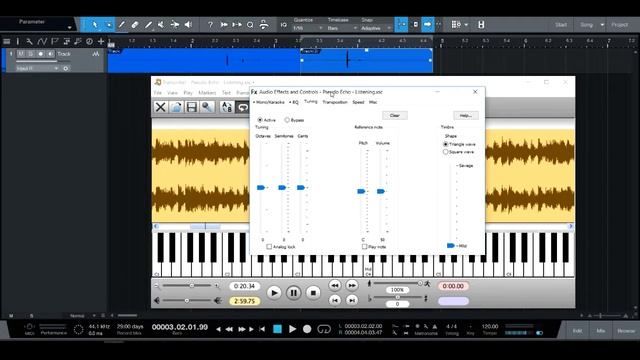The height and width of the screenshot is (360, 640).
Task: Click the Transcribe open file toolbar icon
Action: tap(176, 107)
